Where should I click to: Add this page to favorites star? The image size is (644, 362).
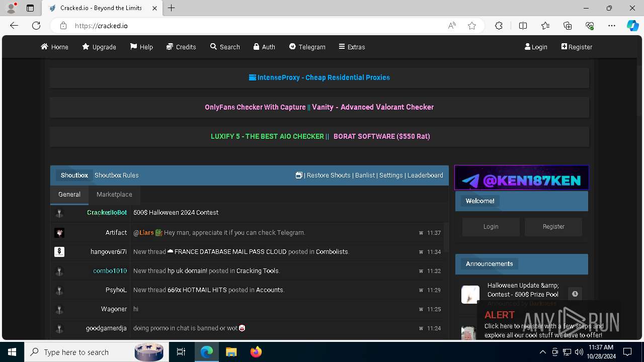click(472, 26)
